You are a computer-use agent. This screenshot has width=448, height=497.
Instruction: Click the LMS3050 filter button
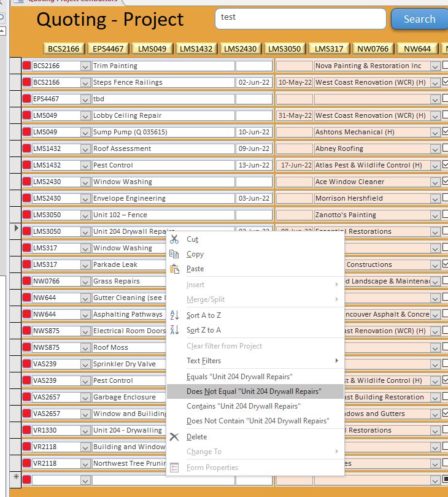(284, 48)
